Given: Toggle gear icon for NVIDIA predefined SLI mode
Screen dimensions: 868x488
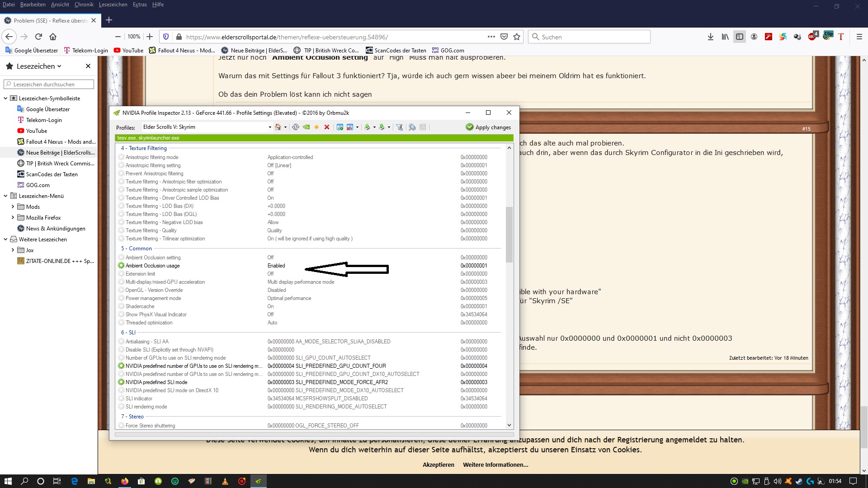Looking at the screenshot, I should pyautogui.click(x=121, y=382).
